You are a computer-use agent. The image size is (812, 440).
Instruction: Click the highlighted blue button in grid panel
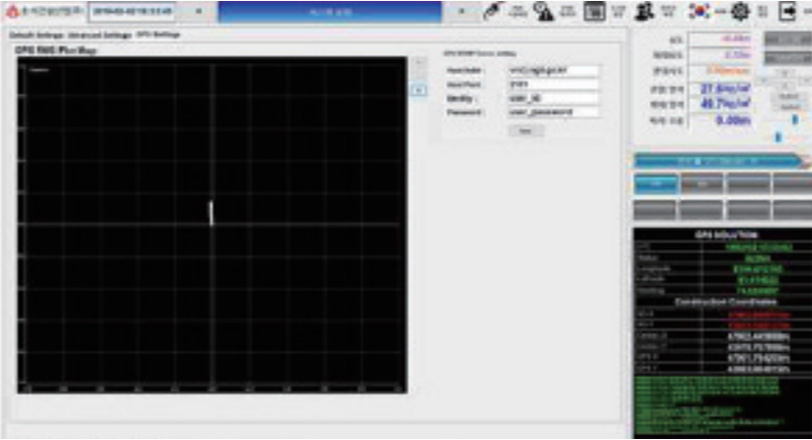[657, 184]
